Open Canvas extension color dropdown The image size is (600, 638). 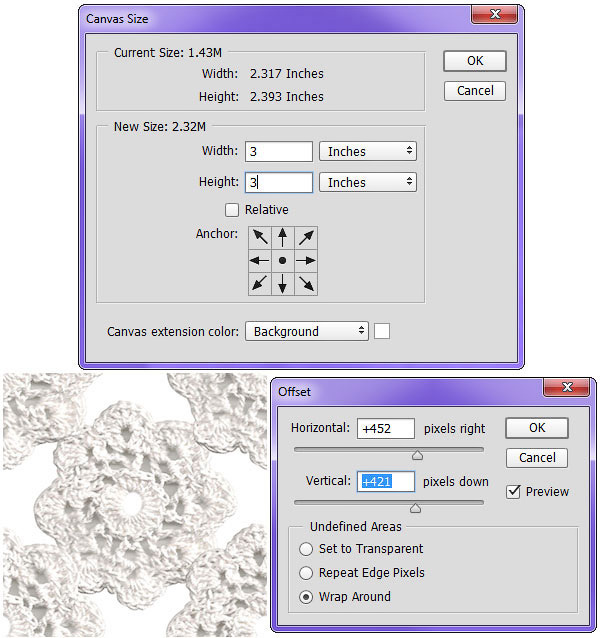point(307,331)
